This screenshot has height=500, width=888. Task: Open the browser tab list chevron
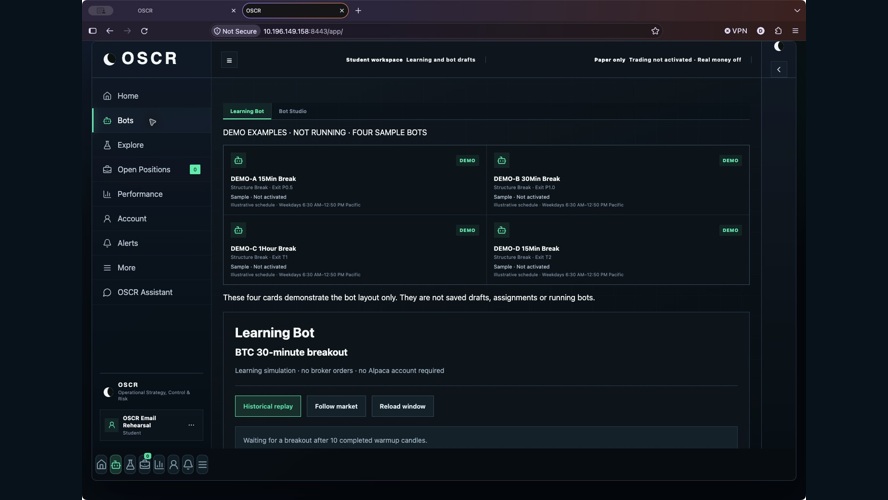[x=797, y=11]
